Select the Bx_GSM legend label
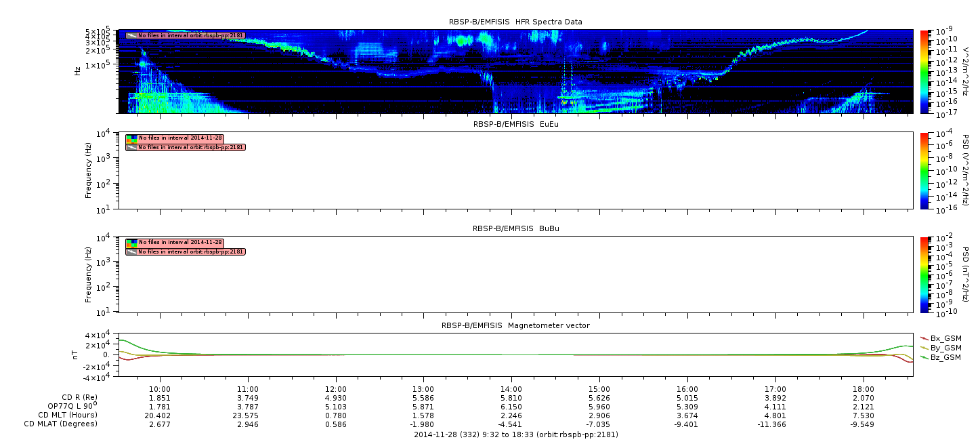The width and height of the screenshot is (980, 446). pos(945,338)
